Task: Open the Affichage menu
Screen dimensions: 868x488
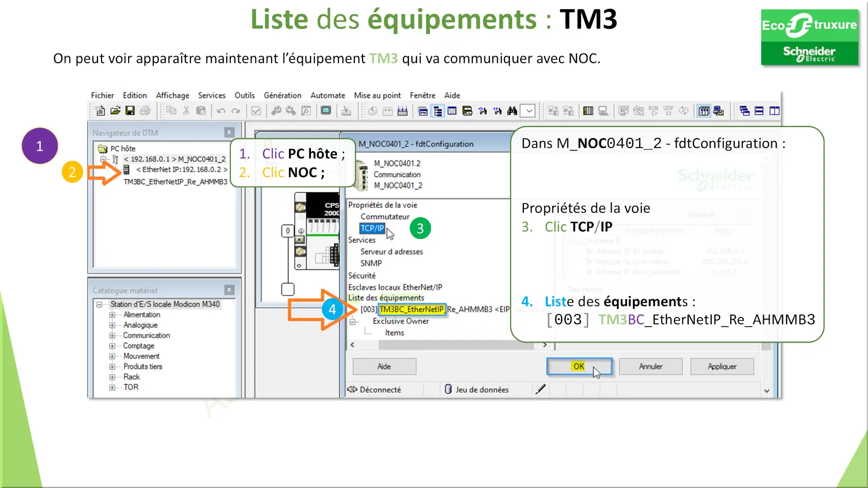Action: tap(173, 95)
